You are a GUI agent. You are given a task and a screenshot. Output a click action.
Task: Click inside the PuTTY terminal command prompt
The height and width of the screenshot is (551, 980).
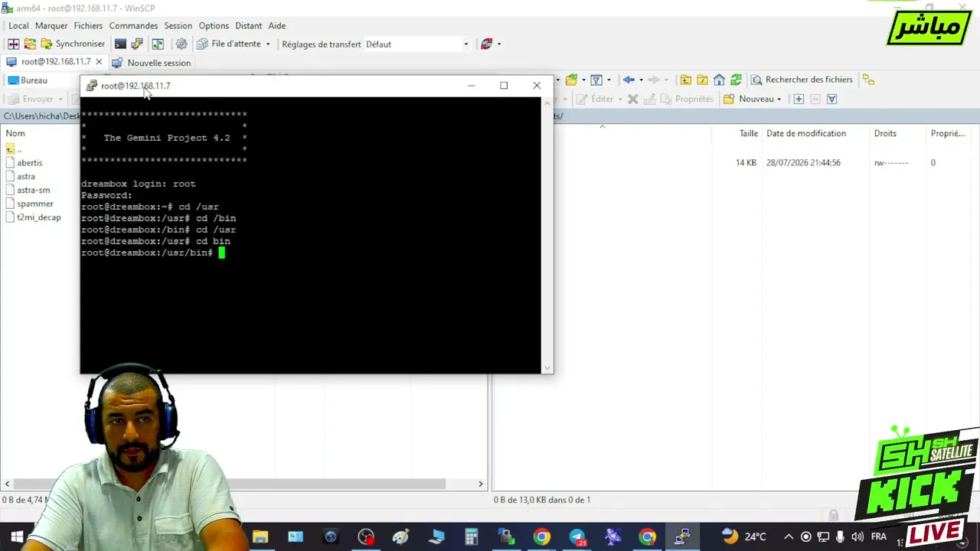click(221, 253)
